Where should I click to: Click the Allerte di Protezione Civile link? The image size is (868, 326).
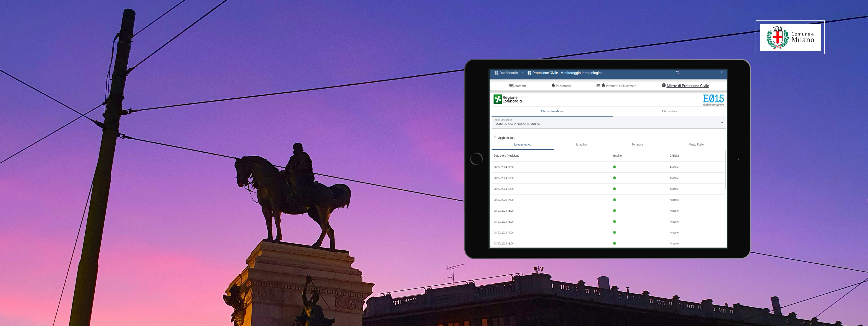tap(687, 86)
